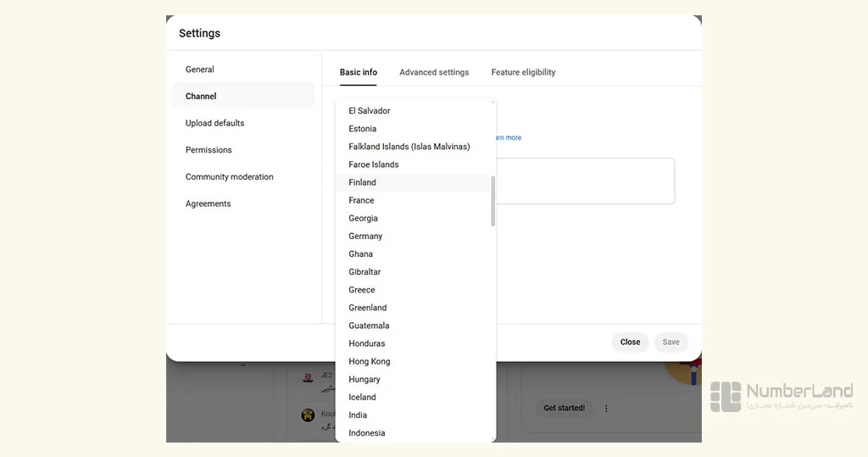The height and width of the screenshot is (457, 868).
Task: Choose Germany from the list
Action: click(x=413, y=236)
